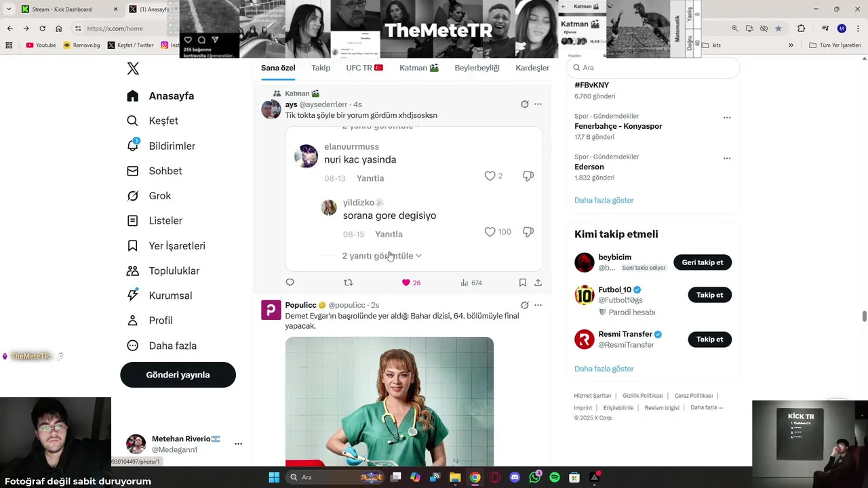The image size is (868, 488).
Task: Click Gönderi yayınla button
Action: click(x=178, y=375)
